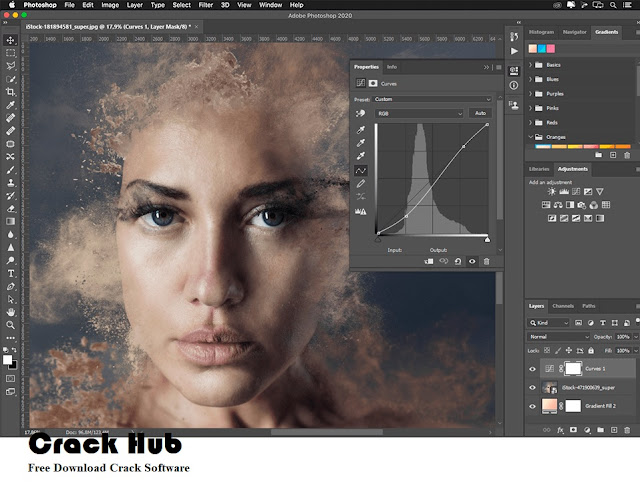The width and height of the screenshot is (640, 485).
Task: Open the Select menu
Action: (181, 5)
